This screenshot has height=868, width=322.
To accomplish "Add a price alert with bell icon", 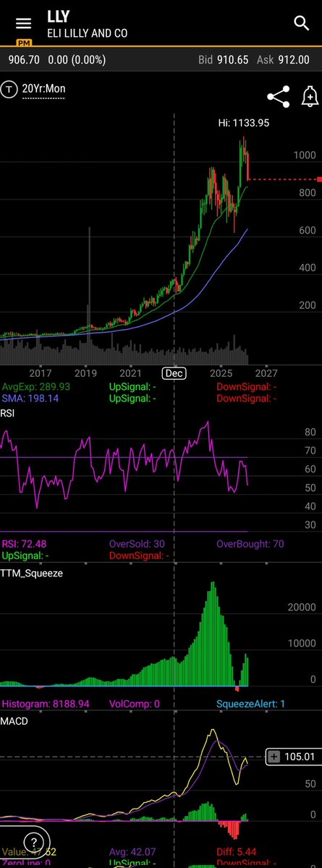I will point(309,97).
